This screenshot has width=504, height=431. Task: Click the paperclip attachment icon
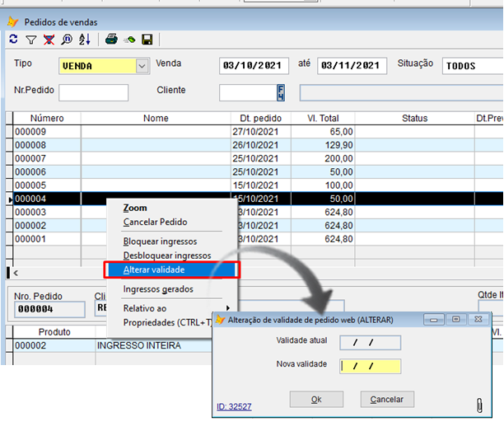pos(478,405)
